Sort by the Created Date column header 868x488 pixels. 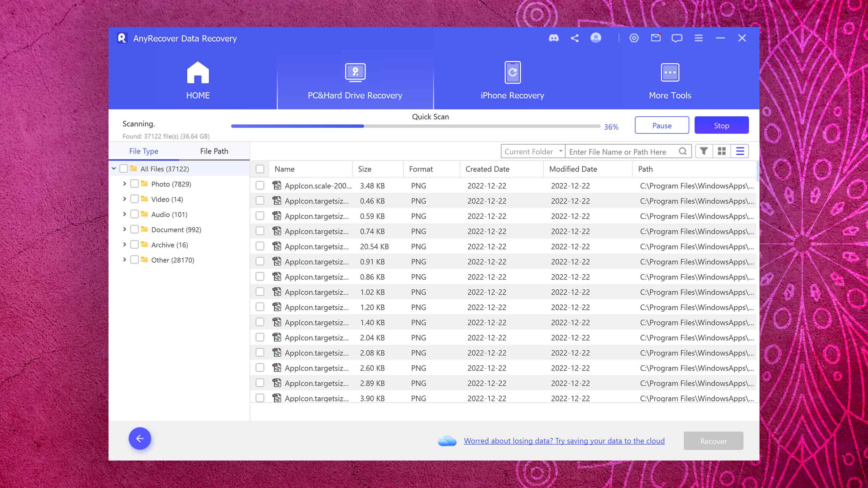click(502, 169)
